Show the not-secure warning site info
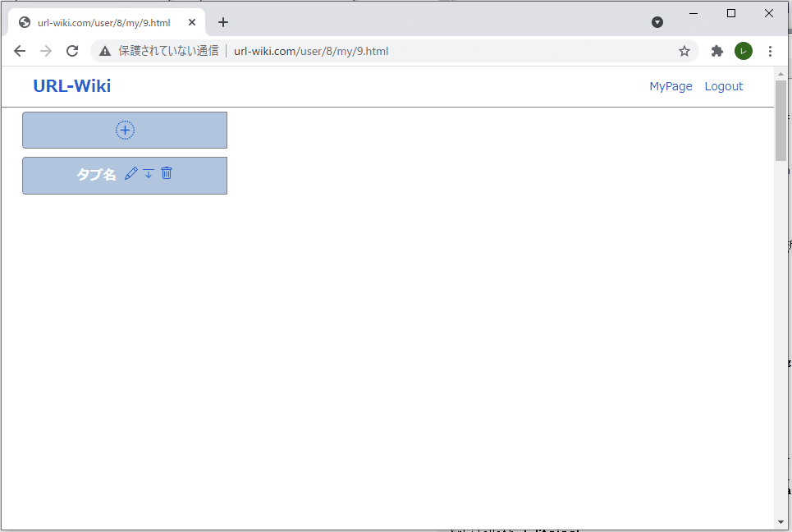 click(159, 51)
